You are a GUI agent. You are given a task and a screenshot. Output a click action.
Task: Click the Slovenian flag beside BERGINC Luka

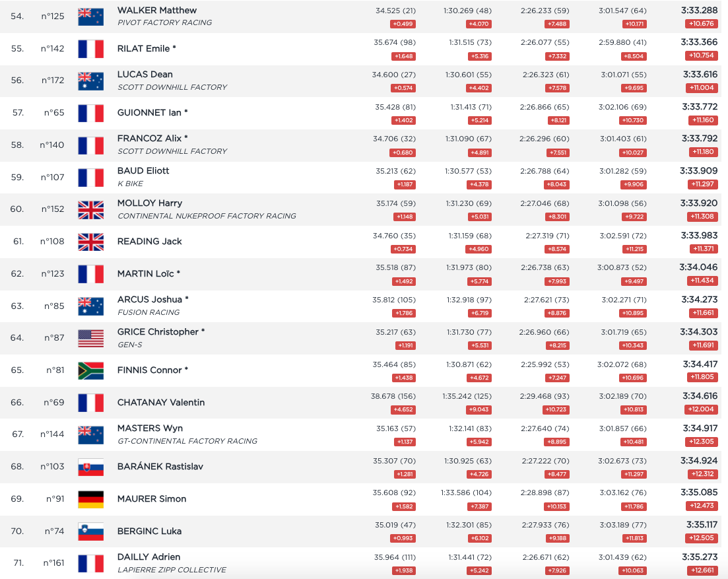(x=90, y=531)
